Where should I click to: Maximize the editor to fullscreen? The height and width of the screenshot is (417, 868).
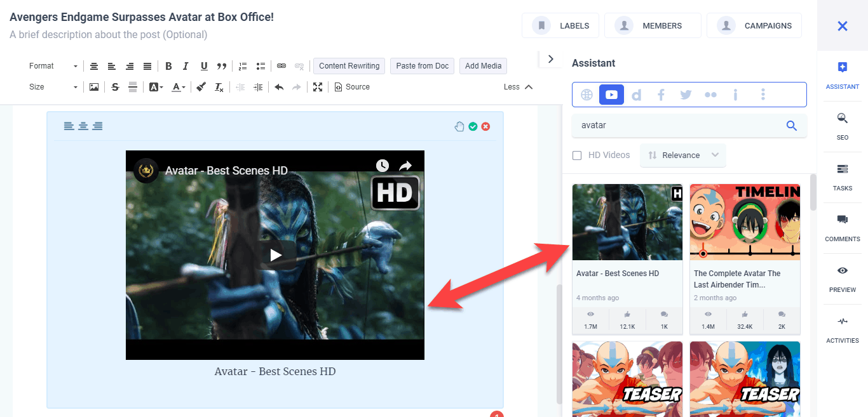(318, 87)
